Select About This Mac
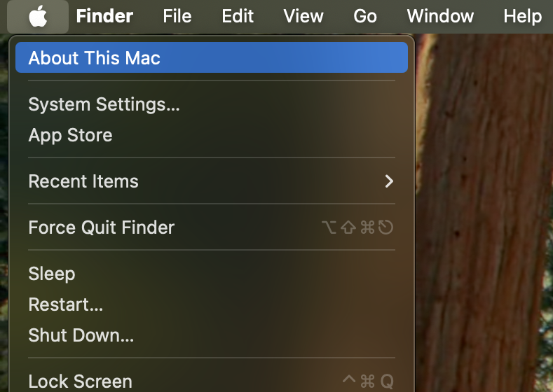This screenshot has width=553, height=392. pos(212,57)
